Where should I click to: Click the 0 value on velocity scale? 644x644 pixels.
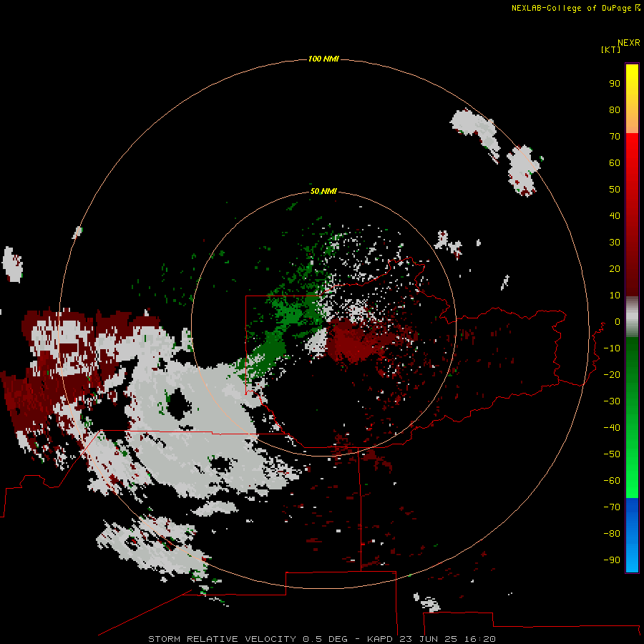[x=618, y=321]
